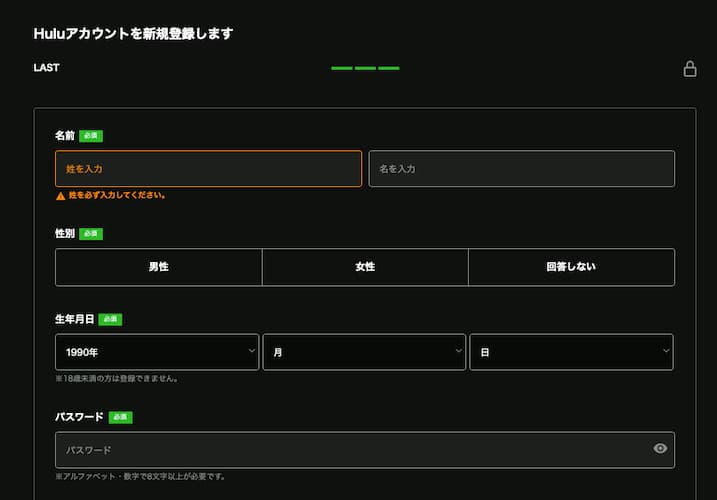The image size is (717, 500).
Task: Click the 必須 badge next to 生年月日
Action: pyautogui.click(x=110, y=319)
